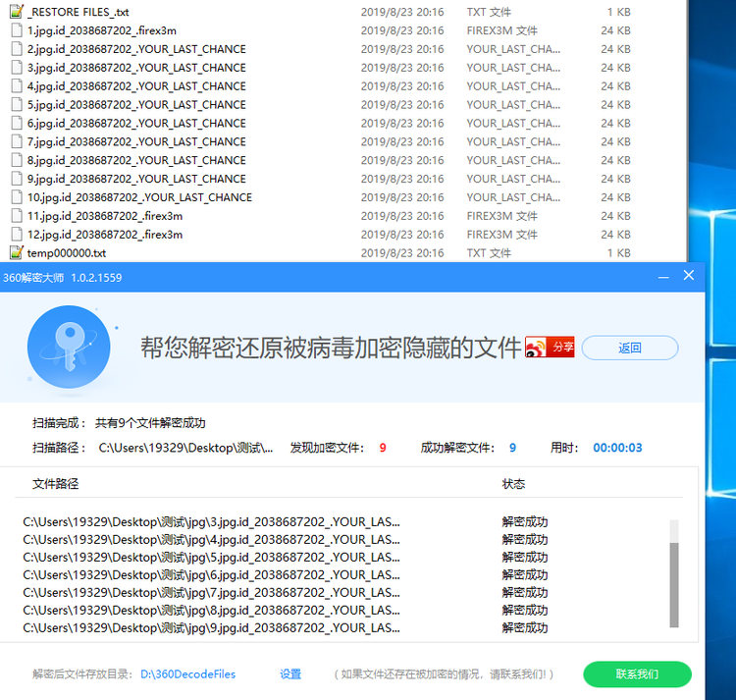Click the file icon of 8.jpg.id_2038687202_.YOUR_LAST_CHANCE
Viewport: 736px width, 700px height.
[17, 160]
